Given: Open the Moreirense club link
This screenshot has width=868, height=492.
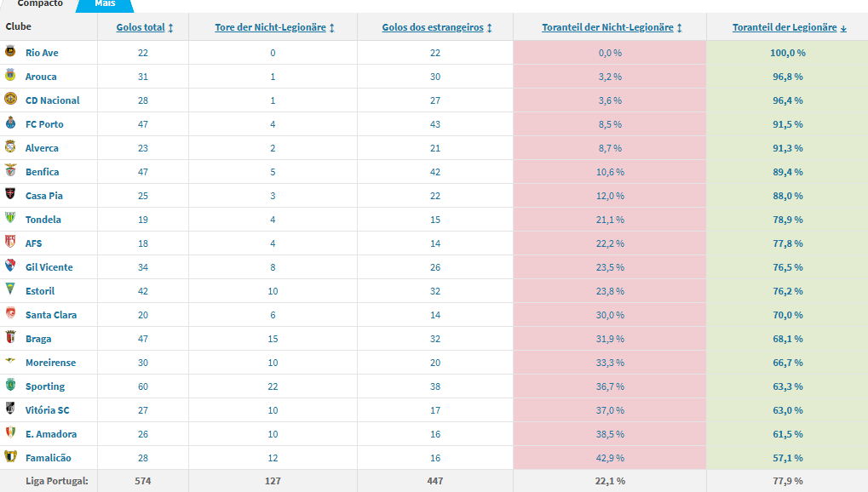Looking at the screenshot, I should (x=50, y=363).
